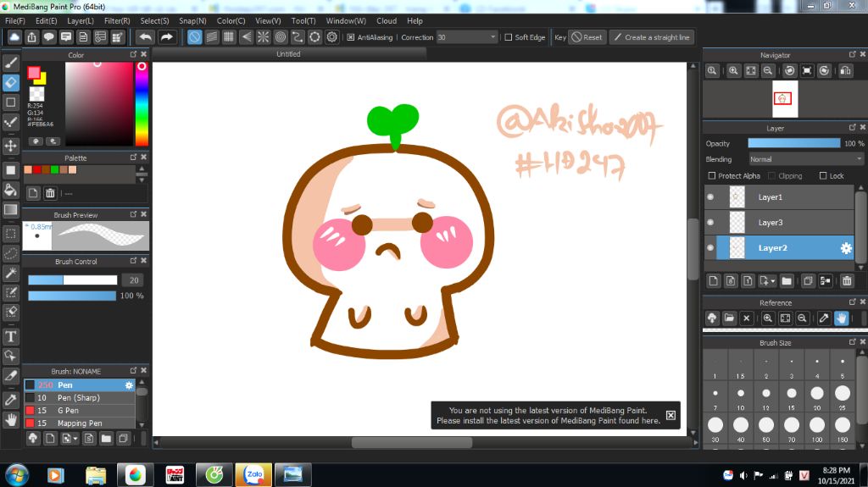Screen dimensions: 868x487
Task: Enable crisscross grid snap
Action: [229, 37]
